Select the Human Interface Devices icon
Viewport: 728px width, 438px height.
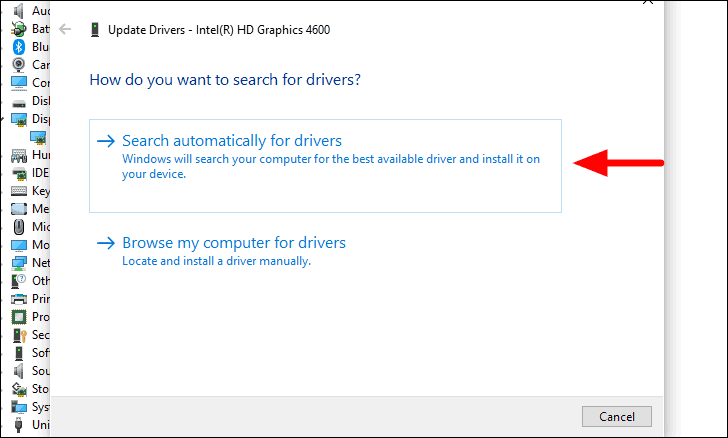pos(19,155)
